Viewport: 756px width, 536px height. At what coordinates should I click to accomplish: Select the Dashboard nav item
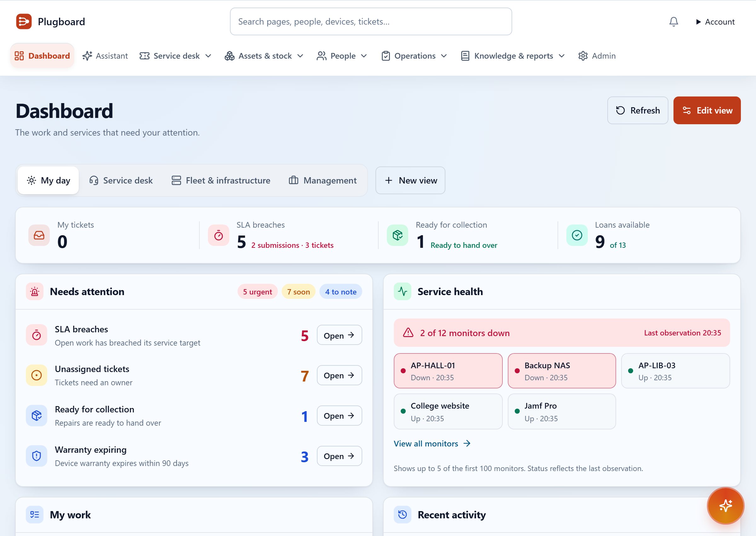coord(42,56)
